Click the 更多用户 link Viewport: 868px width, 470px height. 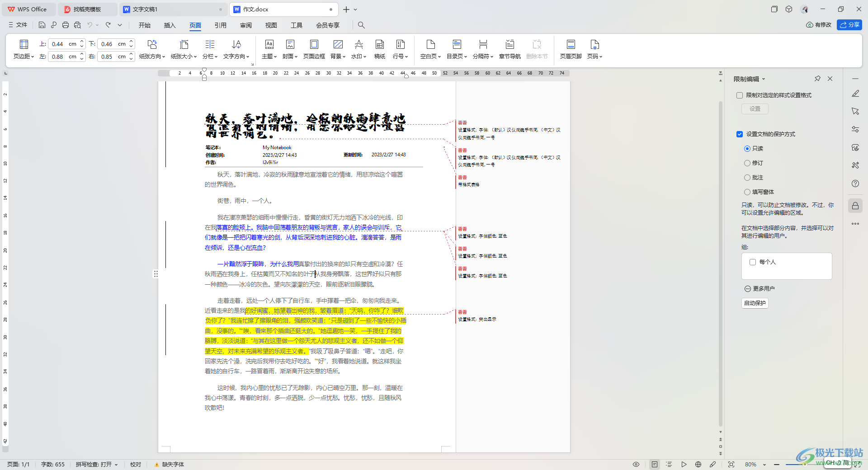[x=760, y=289]
